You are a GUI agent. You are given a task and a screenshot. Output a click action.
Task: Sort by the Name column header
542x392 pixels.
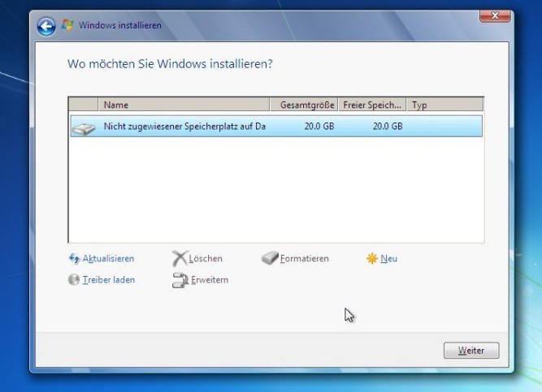tap(184, 105)
